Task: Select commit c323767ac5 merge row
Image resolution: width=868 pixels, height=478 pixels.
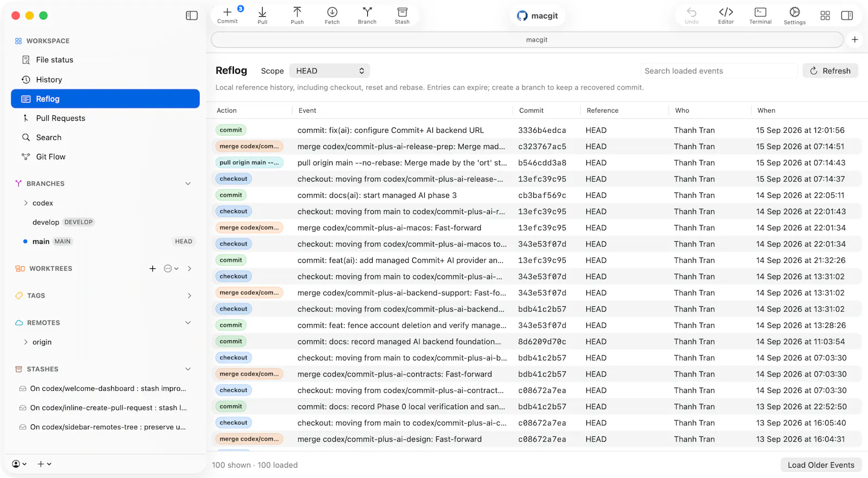Action: tap(537, 146)
